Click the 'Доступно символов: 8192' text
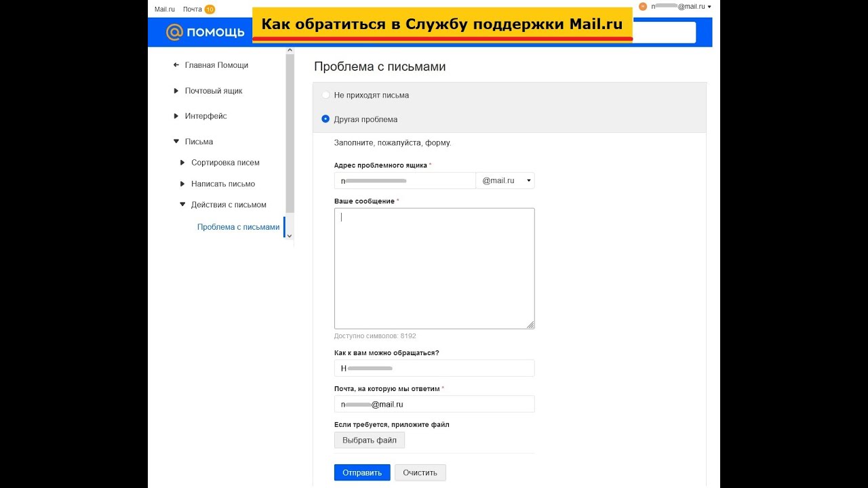This screenshot has width=868, height=488. click(375, 335)
